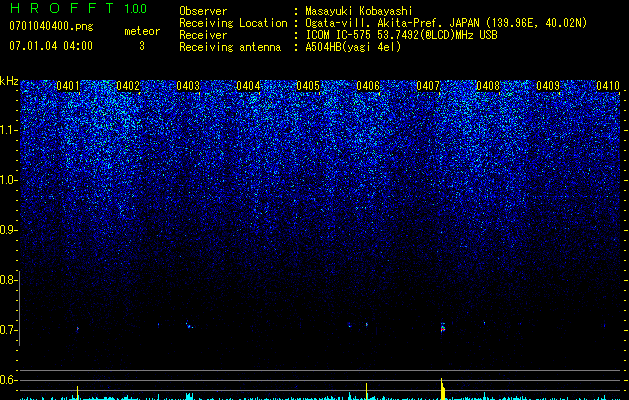Image resolution: width=629 pixels, height=400 pixels.
Task: Click the yellow signal spike below 0401
Action: (x=77, y=393)
